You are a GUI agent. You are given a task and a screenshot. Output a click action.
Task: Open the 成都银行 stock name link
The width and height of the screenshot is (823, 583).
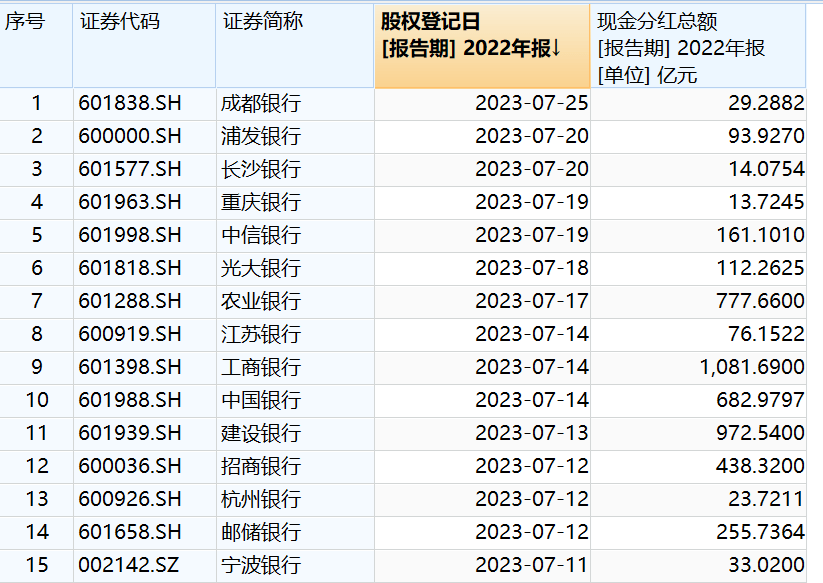(x=261, y=103)
